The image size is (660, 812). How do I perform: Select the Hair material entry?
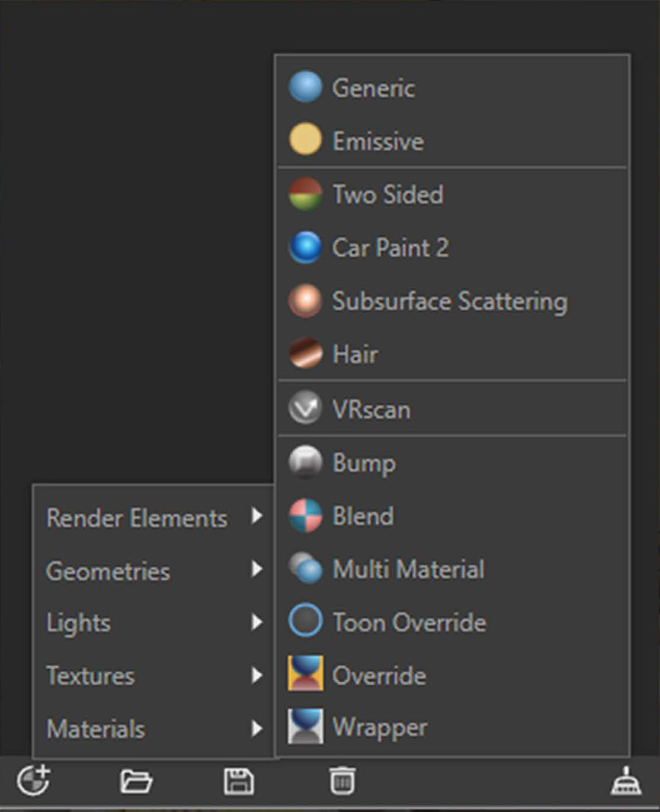355,354
